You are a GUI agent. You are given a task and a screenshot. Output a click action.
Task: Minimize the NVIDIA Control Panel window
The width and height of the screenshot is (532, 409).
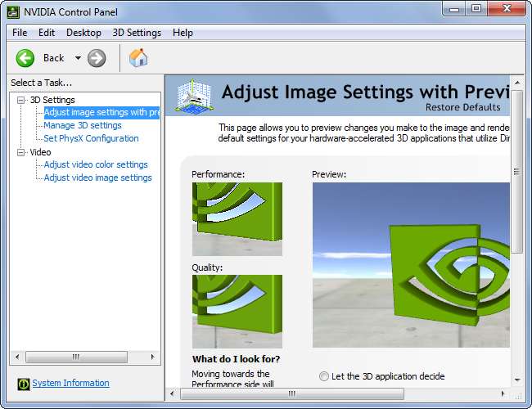point(454,9)
